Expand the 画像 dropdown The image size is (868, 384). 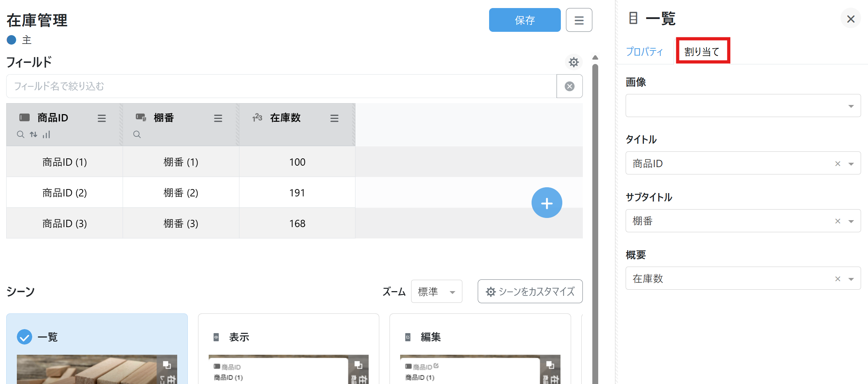[851, 106]
